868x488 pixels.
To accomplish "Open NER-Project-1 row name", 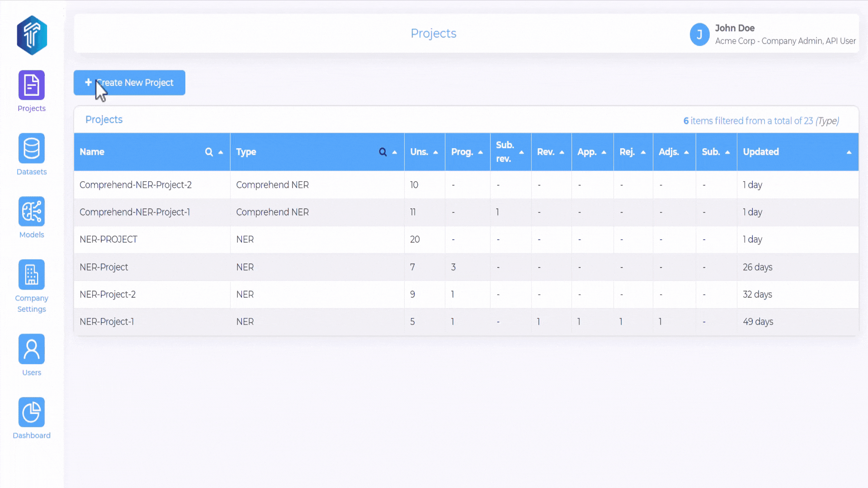I will [x=107, y=322].
